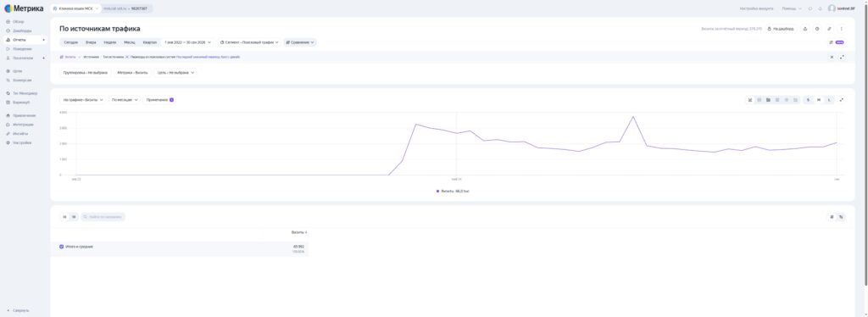
Task: Click the chat icon in header
Action: tap(810, 8)
